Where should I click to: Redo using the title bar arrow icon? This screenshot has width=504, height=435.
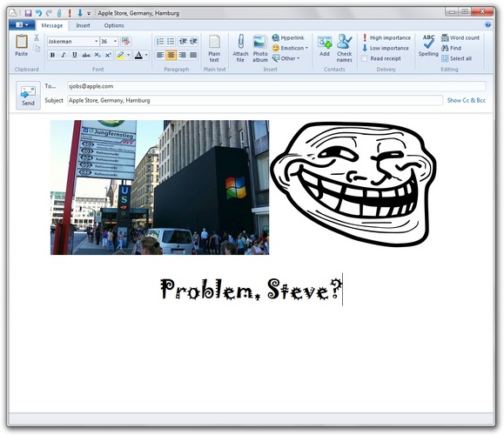pyautogui.click(x=49, y=13)
